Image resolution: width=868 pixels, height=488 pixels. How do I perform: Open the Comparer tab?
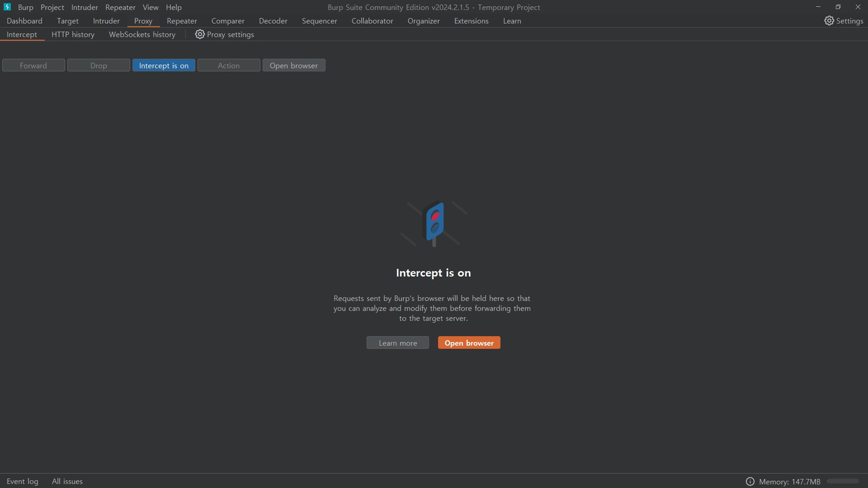pos(228,21)
